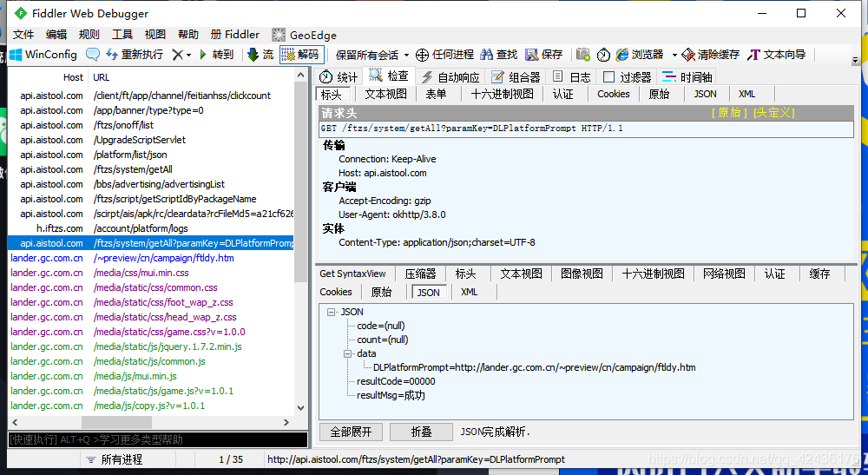This screenshot has height=475, width=868.
Task: Switch to the Filters (过滤器) tab
Action: 627,77
